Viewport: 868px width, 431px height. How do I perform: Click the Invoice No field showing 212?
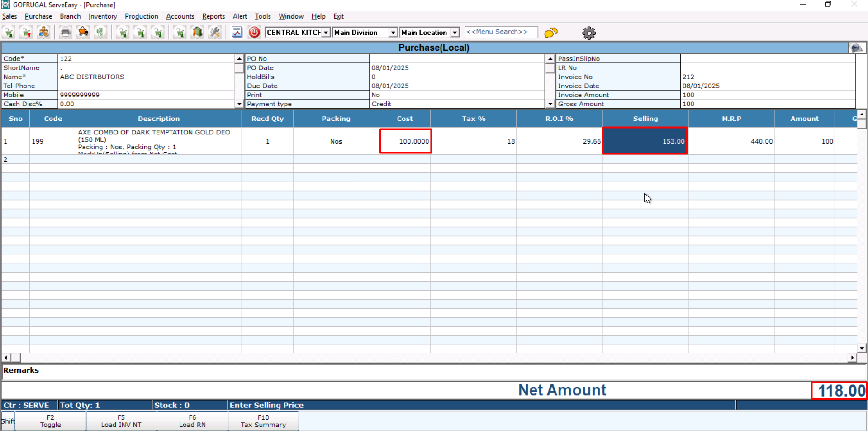(768, 77)
